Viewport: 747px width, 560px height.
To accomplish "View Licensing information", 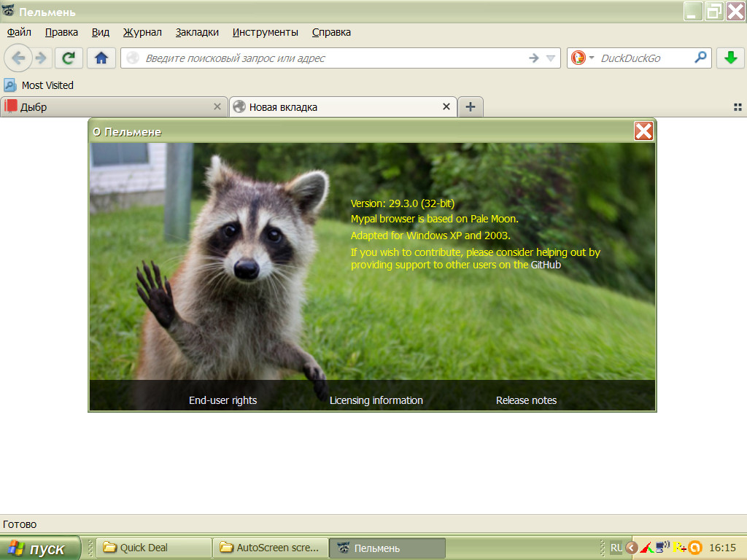I will (x=376, y=400).
